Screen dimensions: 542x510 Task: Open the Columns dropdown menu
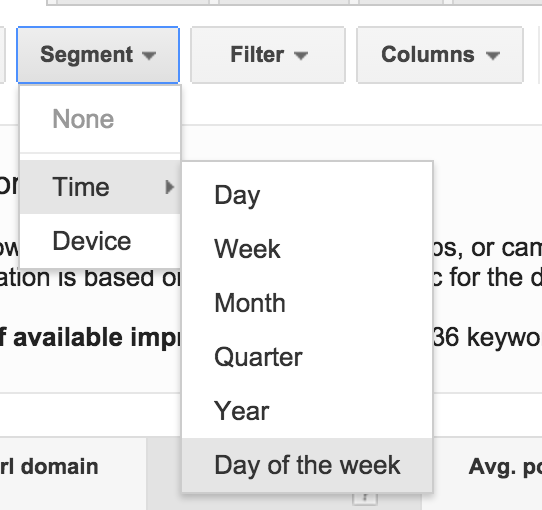[x=440, y=55]
